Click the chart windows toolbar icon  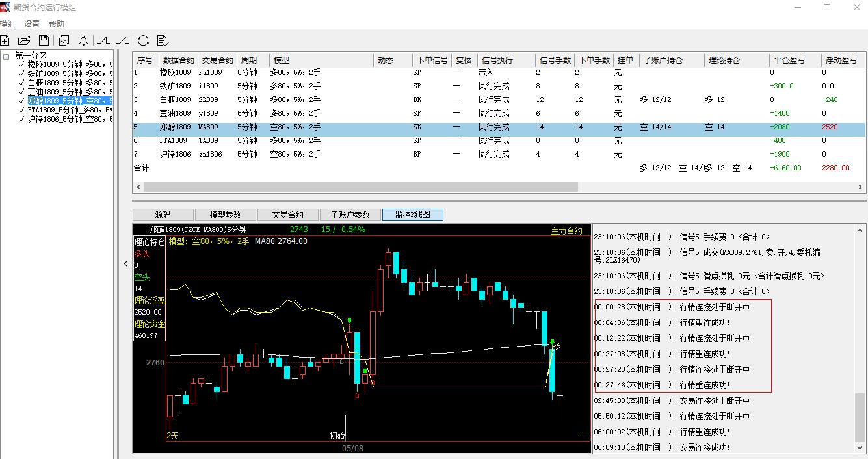click(x=64, y=40)
